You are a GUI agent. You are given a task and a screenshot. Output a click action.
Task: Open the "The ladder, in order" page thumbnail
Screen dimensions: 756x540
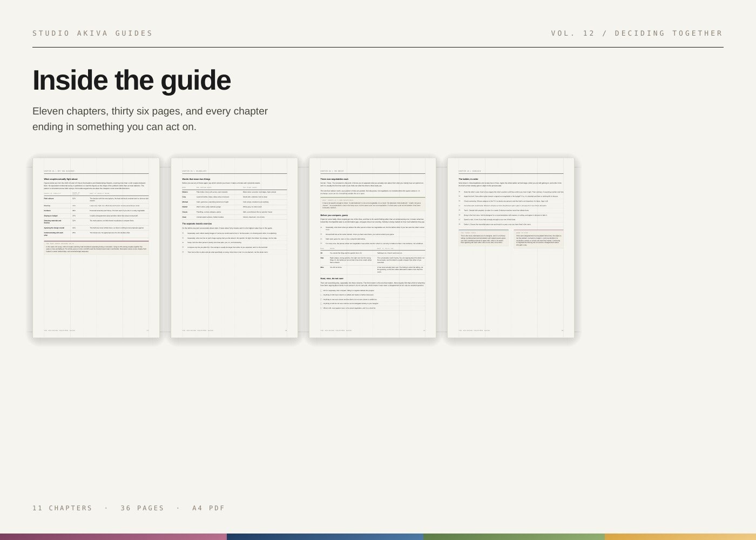coord(511,248)
